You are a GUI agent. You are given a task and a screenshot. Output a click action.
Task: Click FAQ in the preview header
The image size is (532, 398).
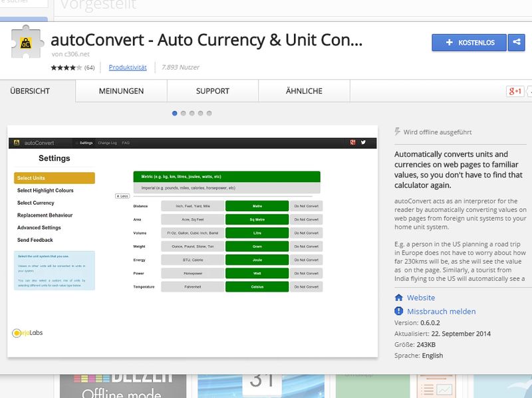(x=126, y=143)
